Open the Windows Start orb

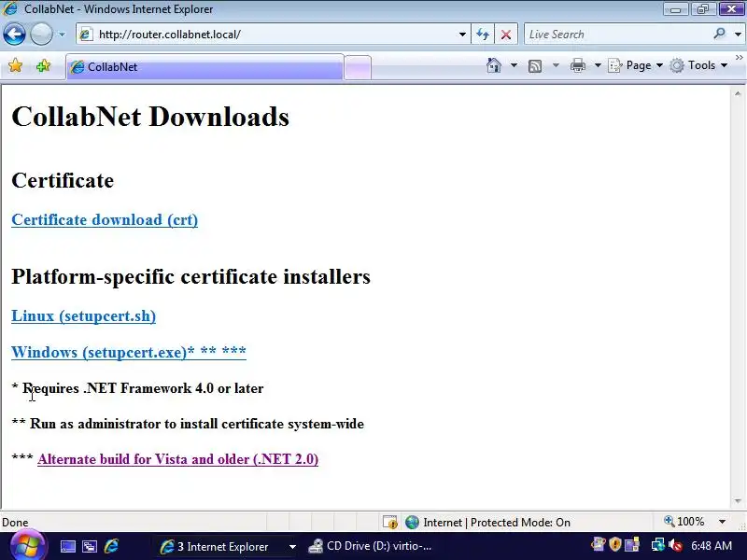pos(28,546)
